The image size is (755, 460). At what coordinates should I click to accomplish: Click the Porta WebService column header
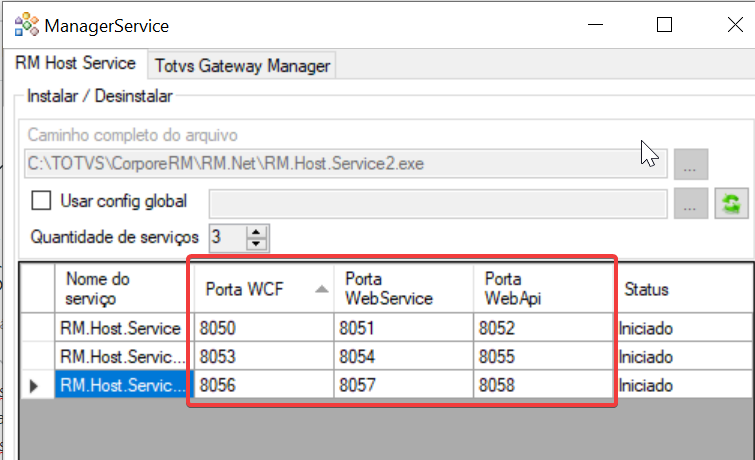pyautogui.click(x=403, y=289)
